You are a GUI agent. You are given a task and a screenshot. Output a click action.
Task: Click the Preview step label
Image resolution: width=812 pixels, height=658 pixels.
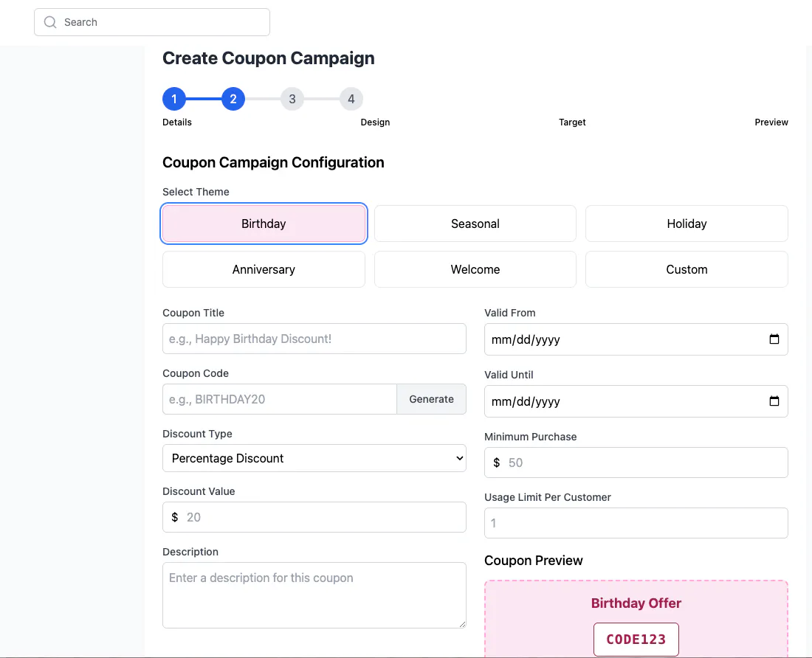[x=771, y=122]
